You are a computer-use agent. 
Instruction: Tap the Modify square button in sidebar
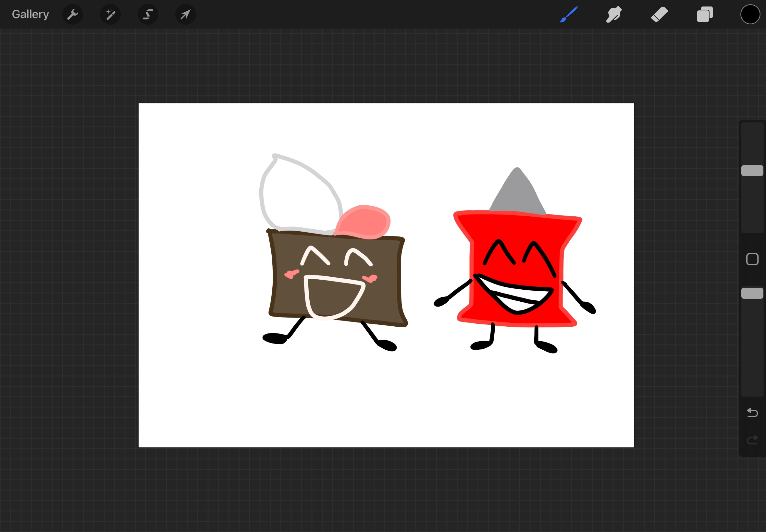tap(752, 259)
